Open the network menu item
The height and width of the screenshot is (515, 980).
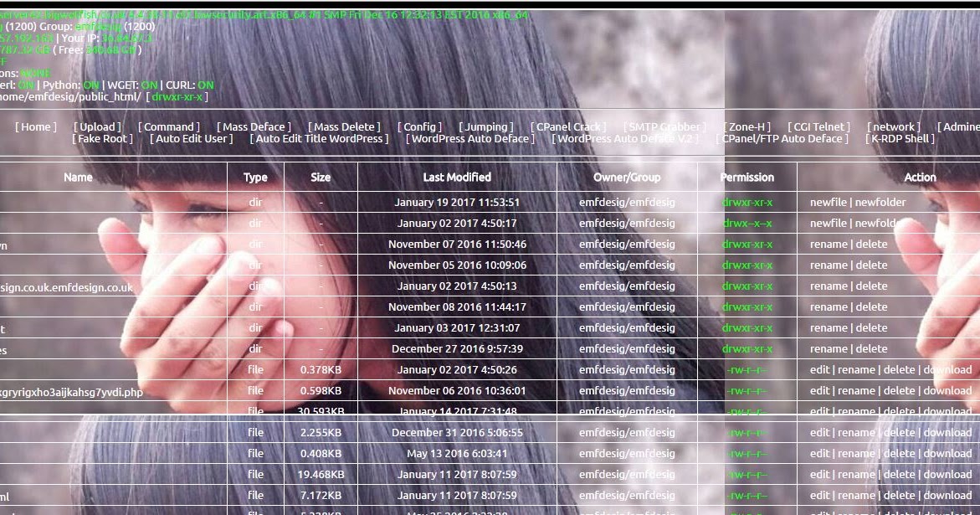pos(894,127)
